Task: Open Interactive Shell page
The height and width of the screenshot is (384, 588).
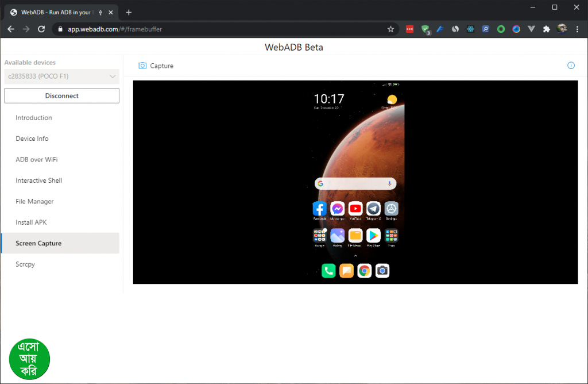Action: pos(39,181)
